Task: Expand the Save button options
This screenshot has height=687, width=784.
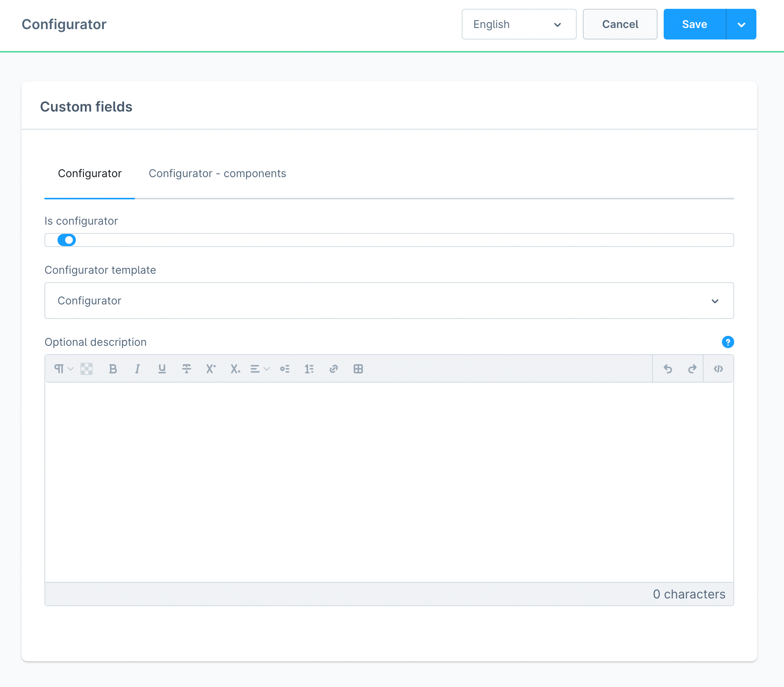Action: coord(742,24)
